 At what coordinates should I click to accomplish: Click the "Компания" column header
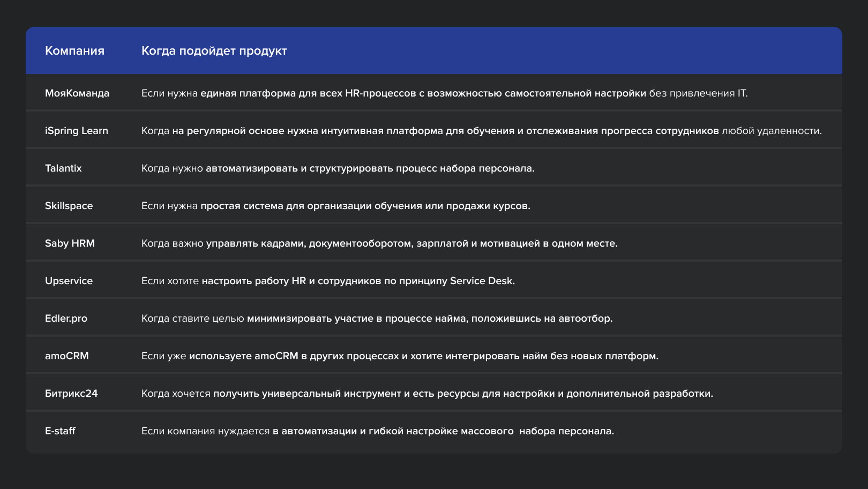tap(74, 51)
